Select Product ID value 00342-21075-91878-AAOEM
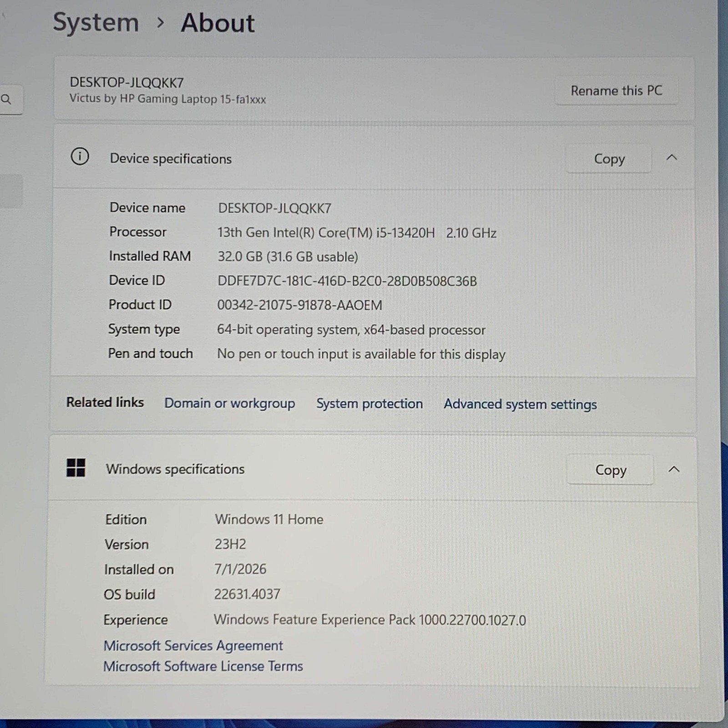728x728 pixels. click(x=299, y=305)
